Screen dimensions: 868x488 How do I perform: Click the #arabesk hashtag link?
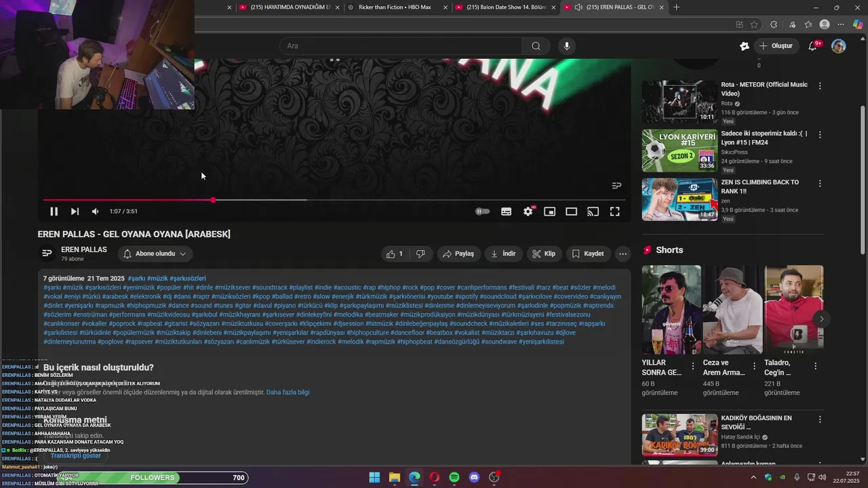tap(115, 297)
